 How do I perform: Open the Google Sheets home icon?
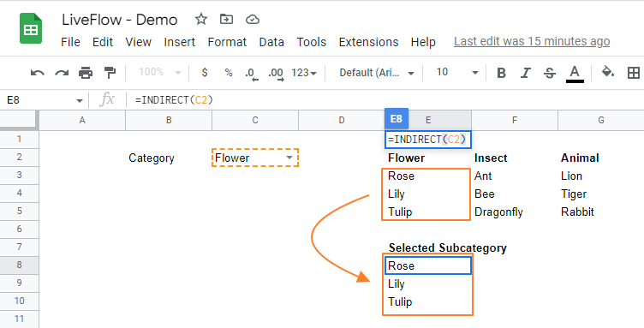[31, 28]
